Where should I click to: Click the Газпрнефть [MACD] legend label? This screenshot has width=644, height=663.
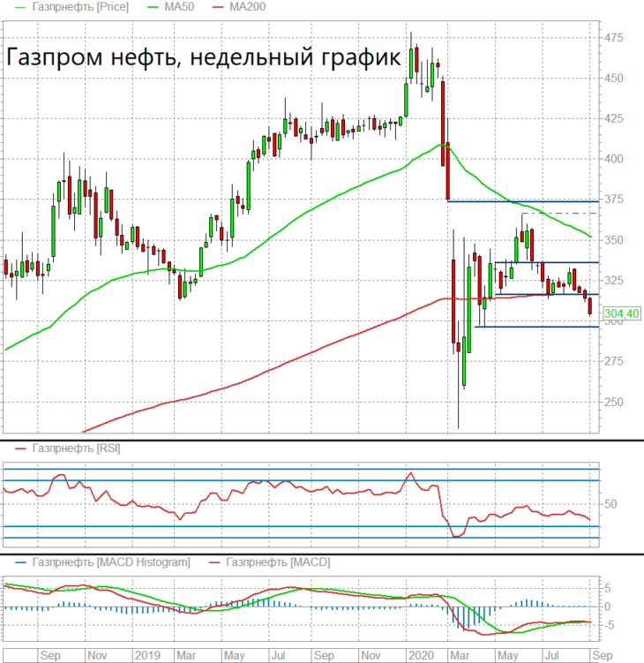[x=278, y=562]
